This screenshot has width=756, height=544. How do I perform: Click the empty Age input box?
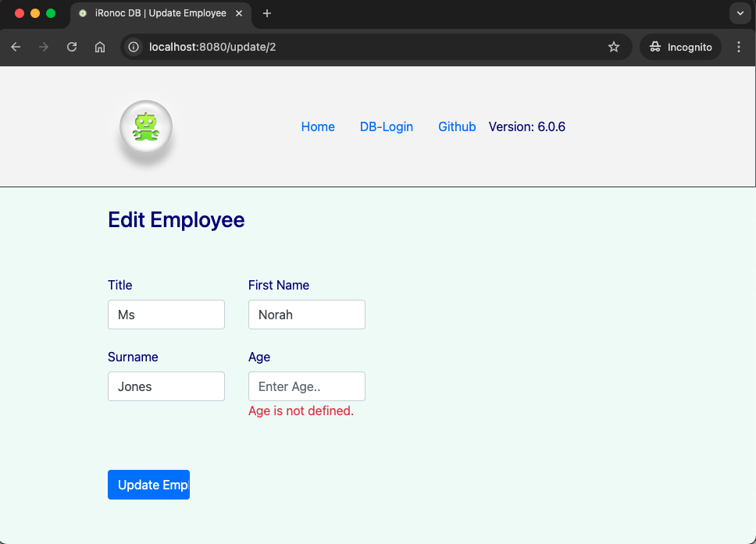pos(307,386)
